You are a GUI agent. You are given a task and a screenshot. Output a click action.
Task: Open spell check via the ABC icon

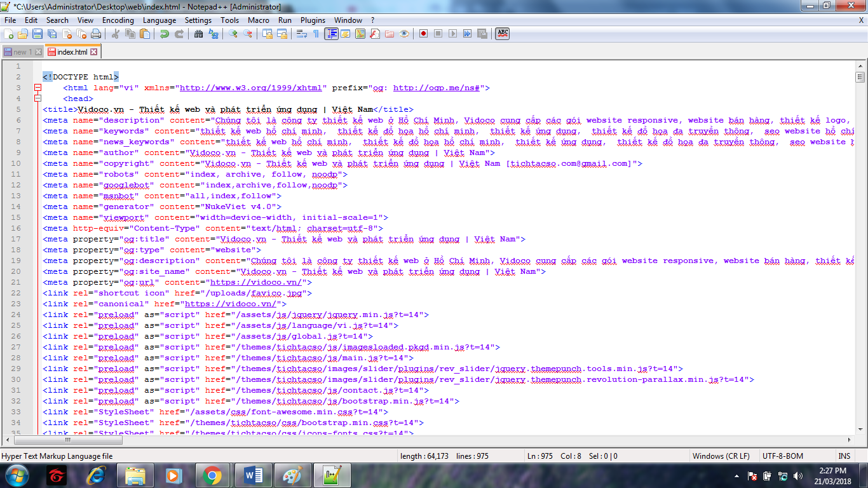[501, 33]
